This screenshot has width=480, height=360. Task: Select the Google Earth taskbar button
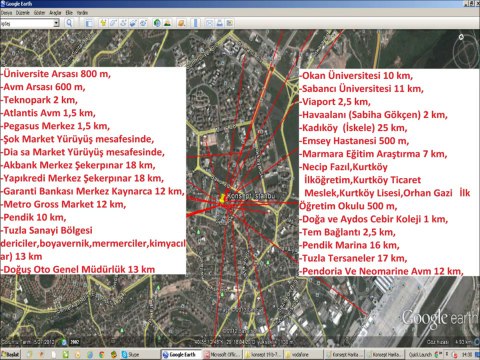click(x=181, y=354)
